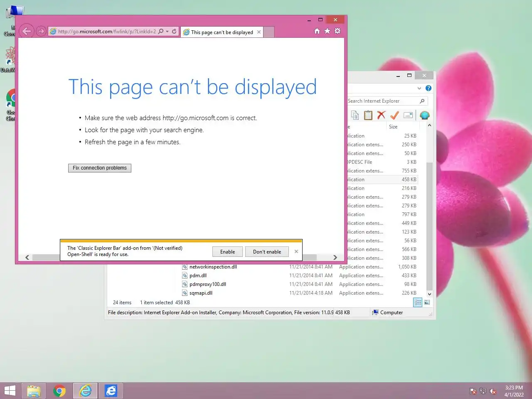The width and height of the screenshot is (532, 399).
Task: Open Explorer Help question mark
Action: point(429,88)
